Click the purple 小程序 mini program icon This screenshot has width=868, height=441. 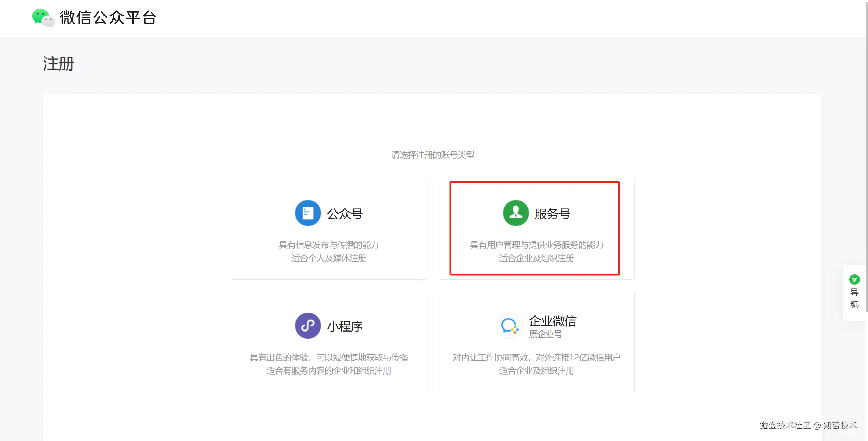pos(307,326)
